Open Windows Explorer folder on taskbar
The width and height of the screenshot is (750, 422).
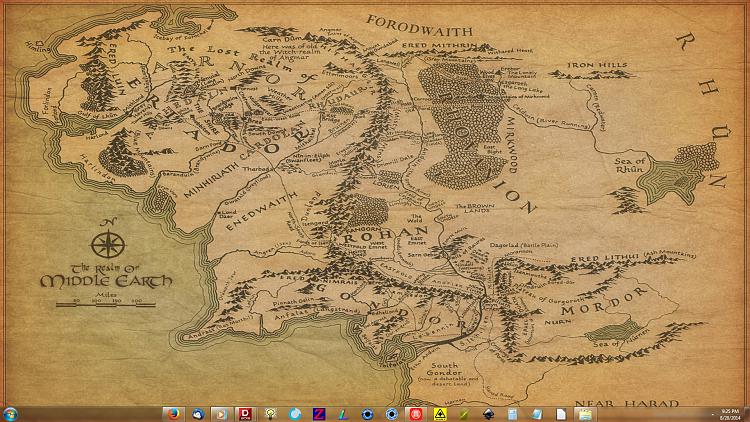(x=585, y=414)
